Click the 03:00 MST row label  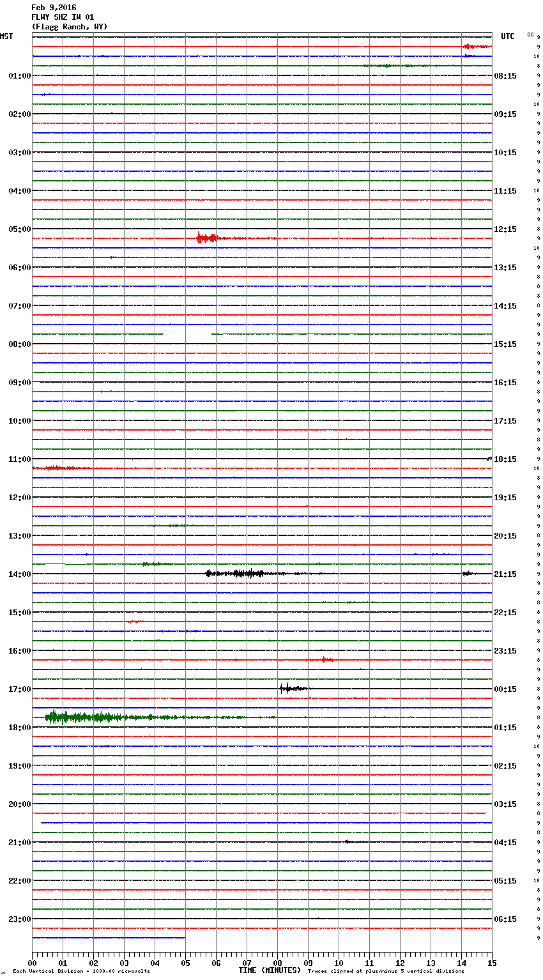coord(20,153)
